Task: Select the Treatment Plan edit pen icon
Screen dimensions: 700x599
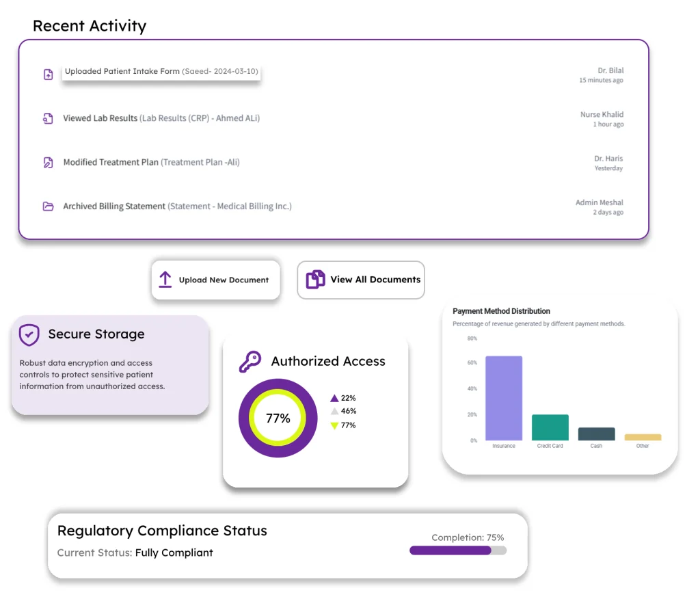Action: tap(48, 162)
